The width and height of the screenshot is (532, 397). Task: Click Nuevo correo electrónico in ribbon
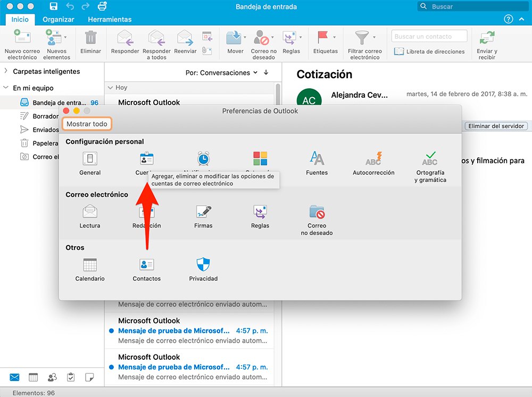[x=22, y=45]
